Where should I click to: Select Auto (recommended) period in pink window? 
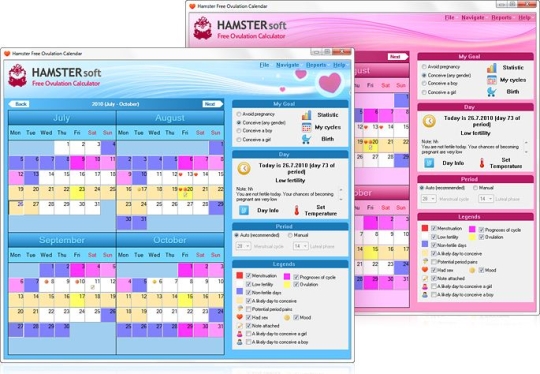pyautogui.click(x=422, y=188)
